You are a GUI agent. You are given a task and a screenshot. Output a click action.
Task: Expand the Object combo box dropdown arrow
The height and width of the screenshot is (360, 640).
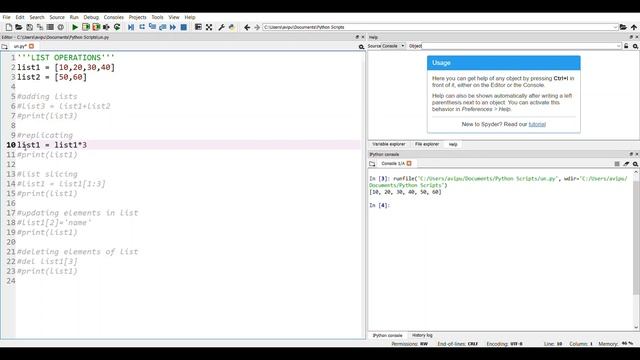619,46
